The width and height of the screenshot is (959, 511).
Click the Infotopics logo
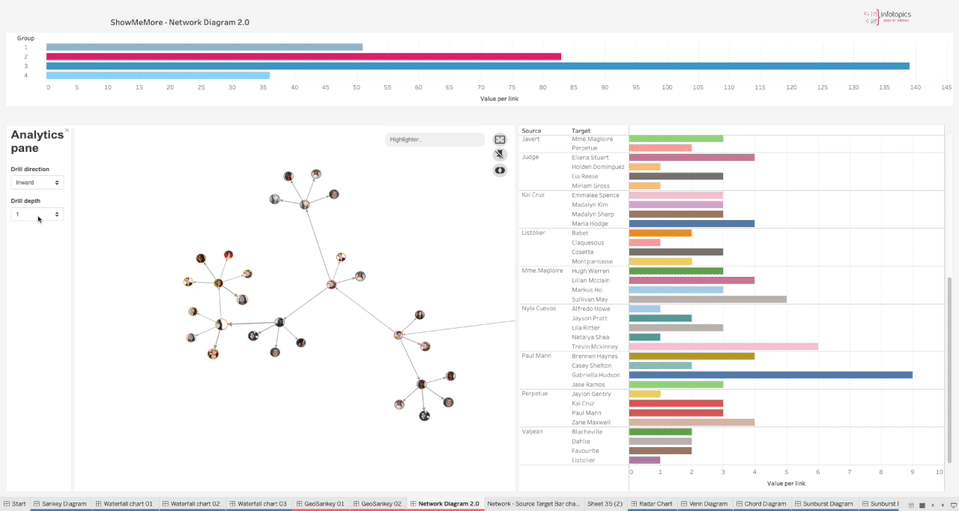tap(887, 17)
